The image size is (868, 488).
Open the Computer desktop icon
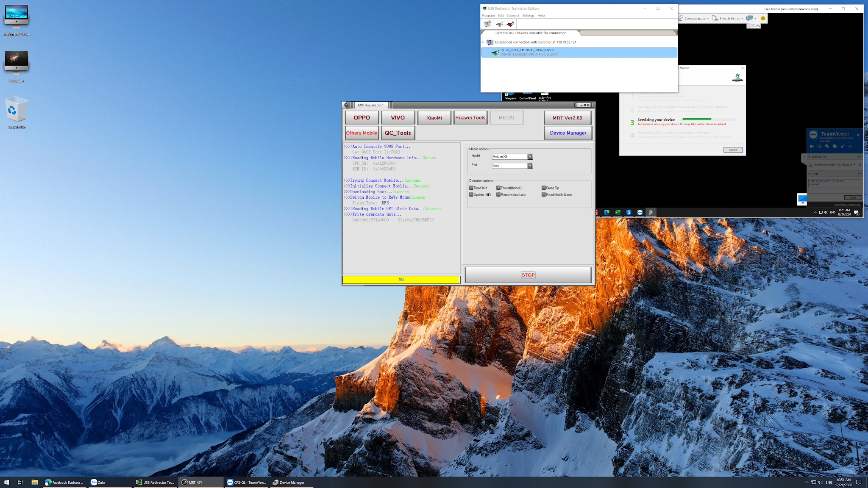pos(17,67)
